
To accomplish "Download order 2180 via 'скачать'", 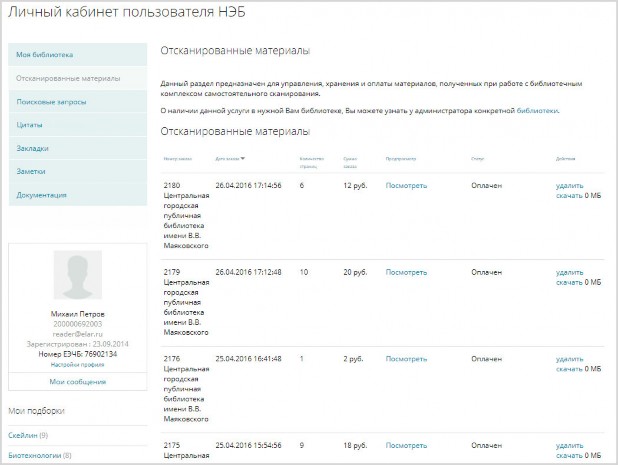I will (569, 195).
